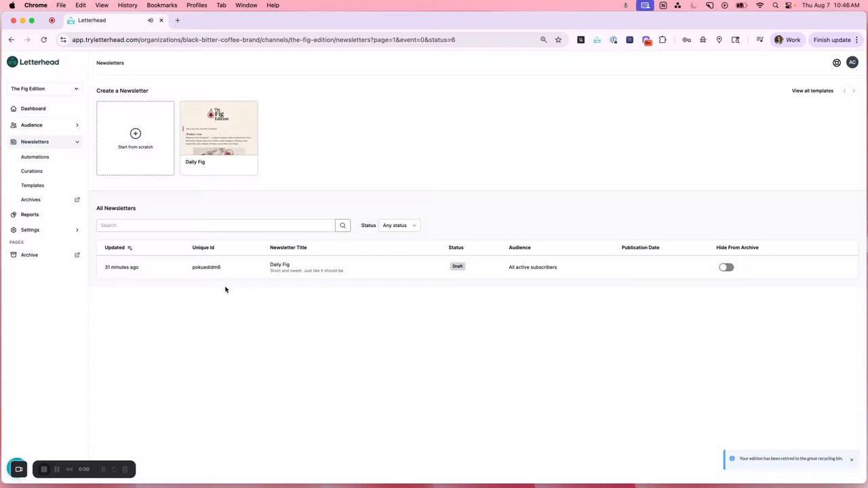Click the address bar zoom magnifier icon
This screenshot has width=868, height=488.
(x=543, y=40)
